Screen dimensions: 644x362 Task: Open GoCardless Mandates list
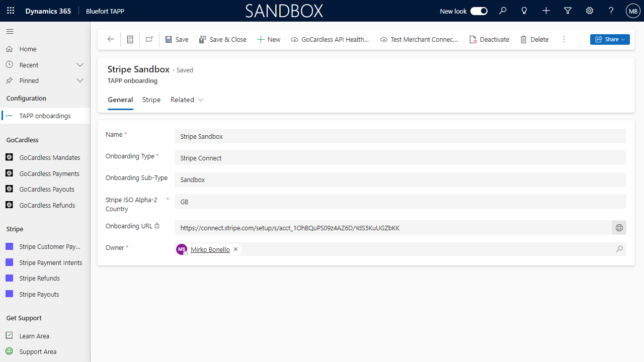pos(45,157)
